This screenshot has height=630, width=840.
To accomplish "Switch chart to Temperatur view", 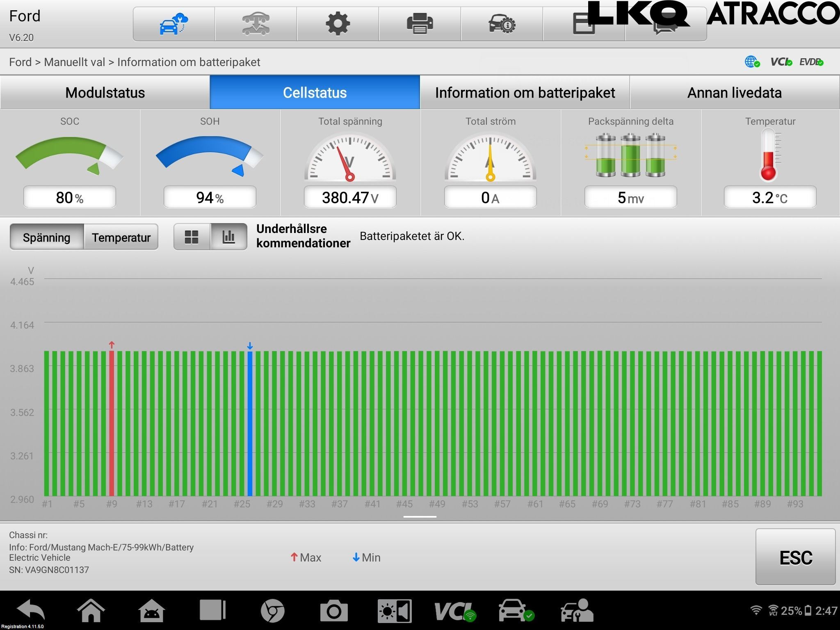I will coord(121,237).
